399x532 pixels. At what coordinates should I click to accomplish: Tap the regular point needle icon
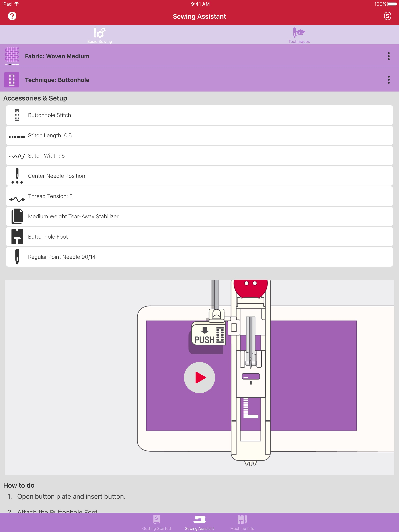(x=17, y=257)
